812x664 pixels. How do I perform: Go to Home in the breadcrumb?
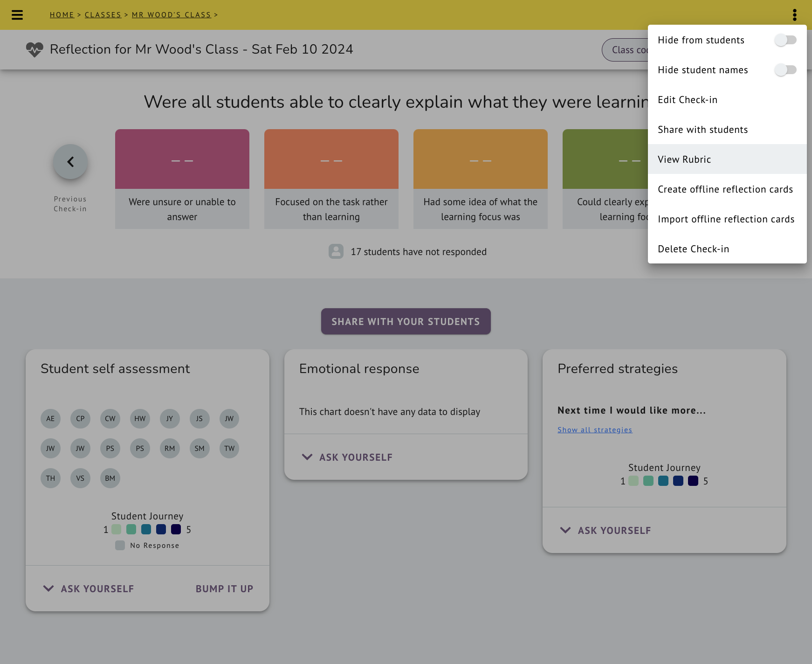[x=62, y=15]
